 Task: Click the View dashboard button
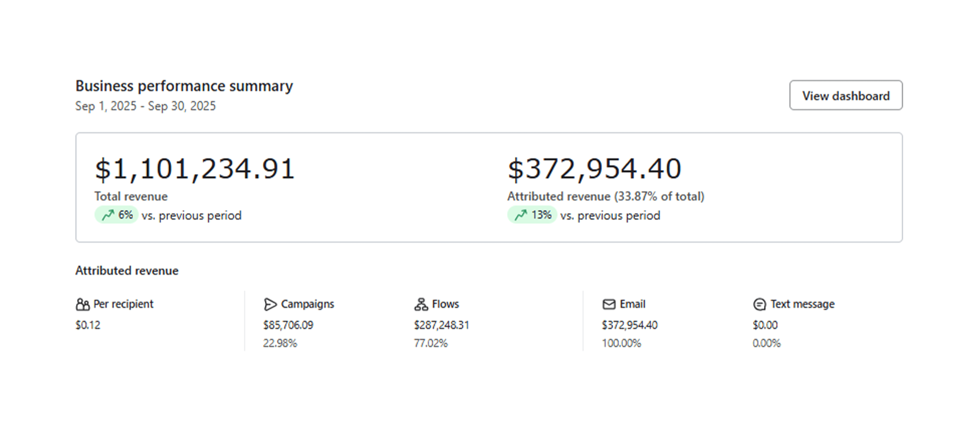[x=845, y=95]
